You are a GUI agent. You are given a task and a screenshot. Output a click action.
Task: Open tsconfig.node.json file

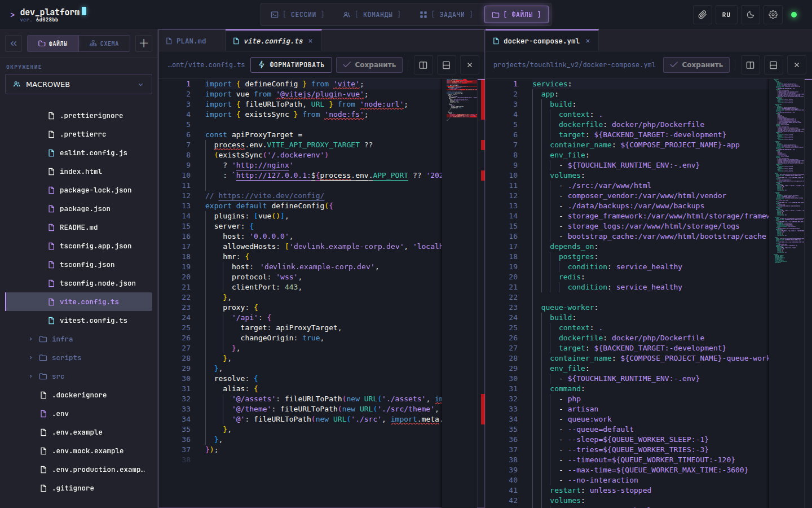(x=79, y=283)
